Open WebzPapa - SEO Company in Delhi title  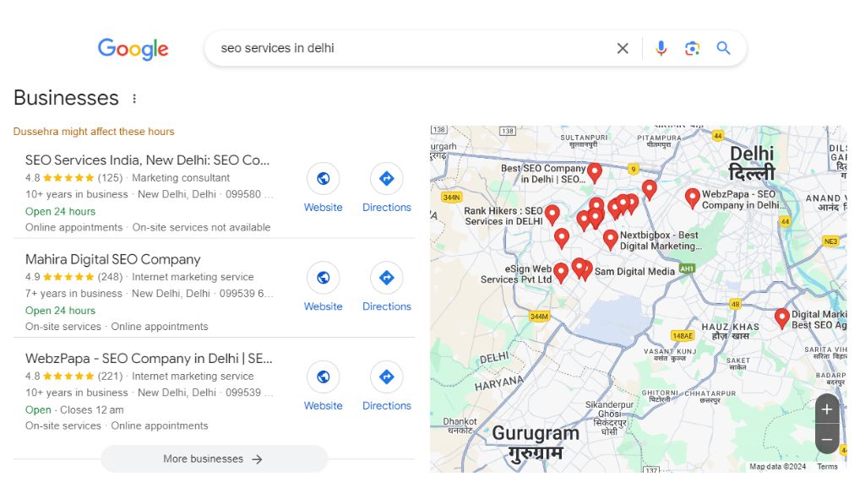[149, 359]
